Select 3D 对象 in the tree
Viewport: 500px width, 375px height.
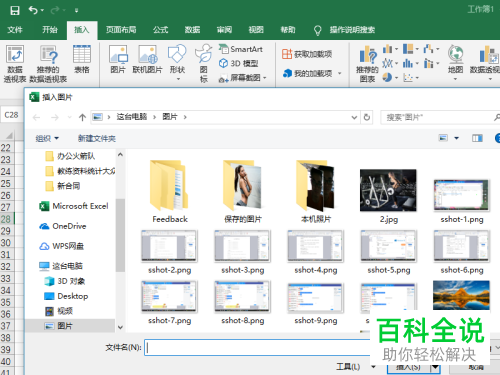65,281
